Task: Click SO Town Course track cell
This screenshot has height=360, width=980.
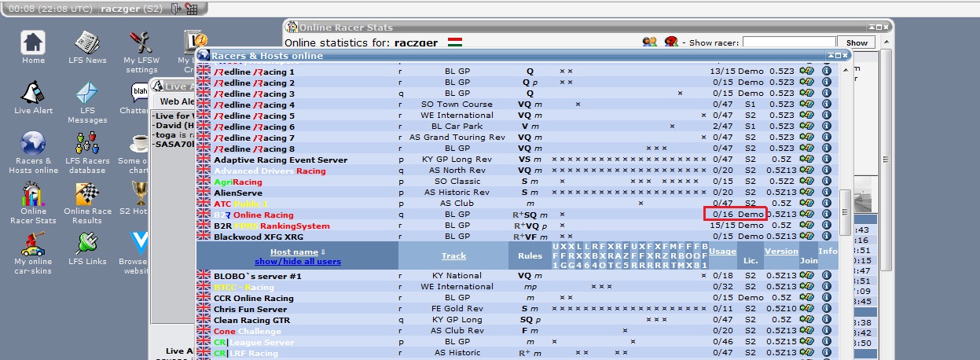Action: [457, 105]
